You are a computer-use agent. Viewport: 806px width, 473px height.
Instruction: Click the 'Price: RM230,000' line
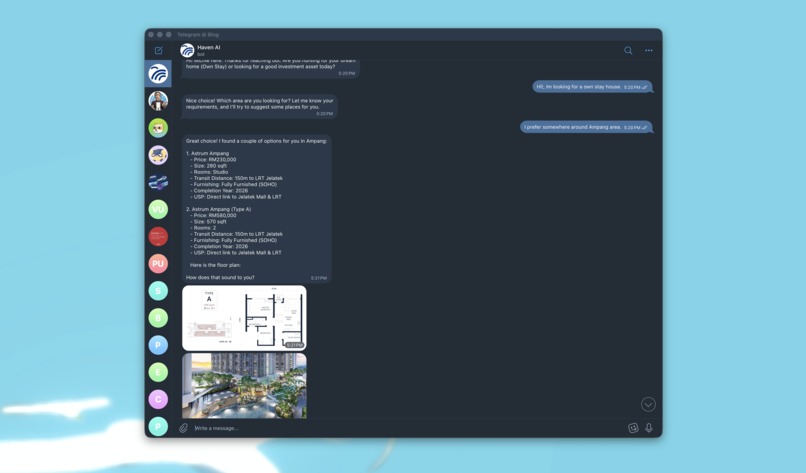pos(213,159)
